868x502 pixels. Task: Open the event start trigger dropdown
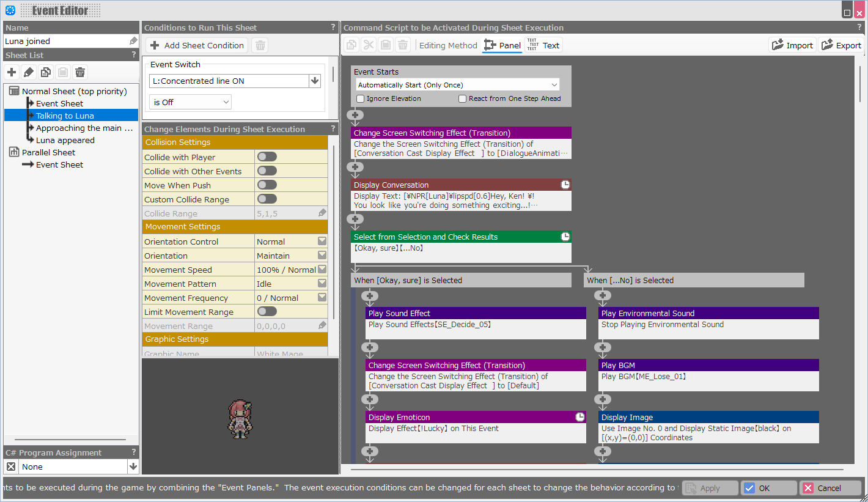tap(457, 85)
